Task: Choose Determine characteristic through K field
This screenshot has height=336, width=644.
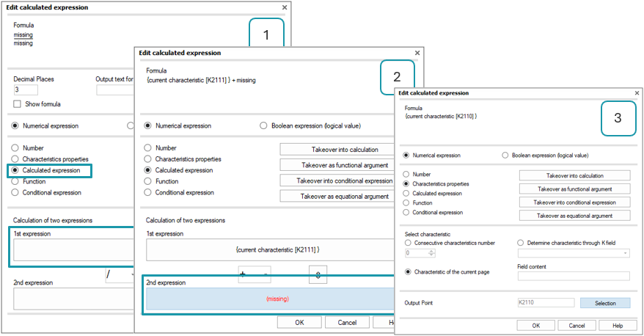Action: pos(520,243)
